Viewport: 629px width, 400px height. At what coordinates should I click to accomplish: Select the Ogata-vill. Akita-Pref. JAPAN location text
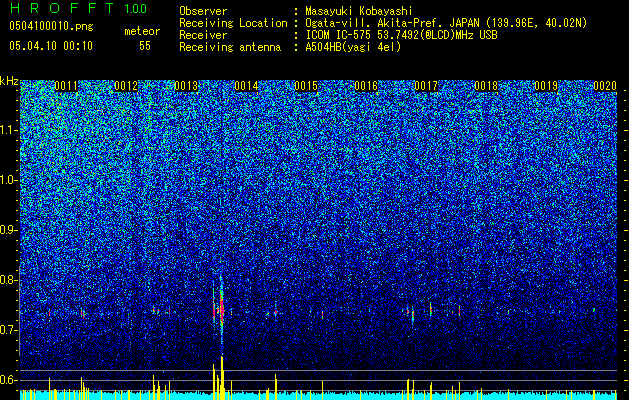coord(446,23)
